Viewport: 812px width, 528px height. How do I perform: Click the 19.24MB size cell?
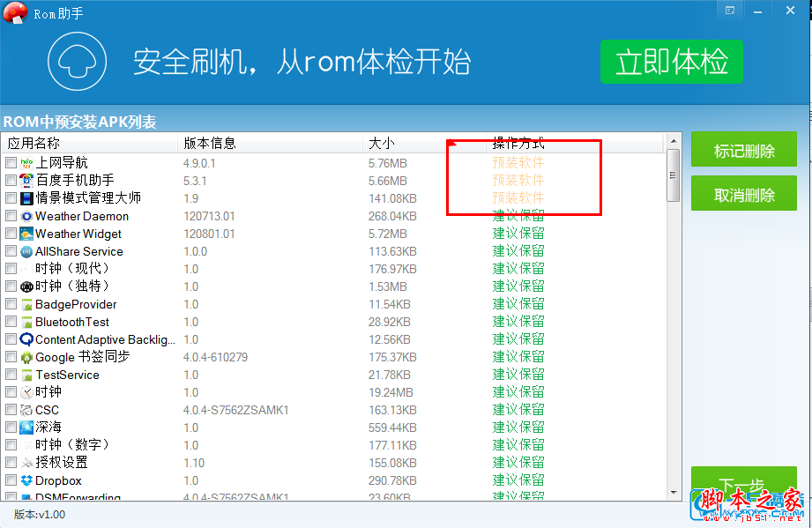(x=391, y=392)
